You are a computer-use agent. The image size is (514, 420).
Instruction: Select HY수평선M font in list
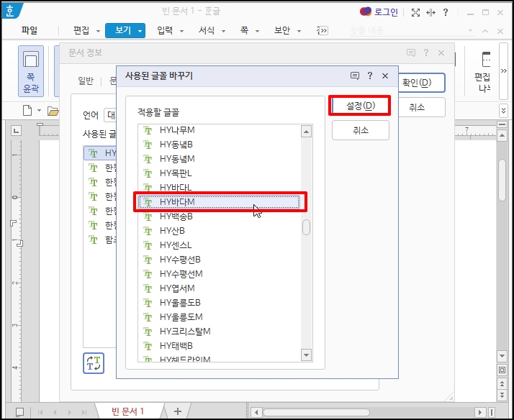click(219, 274)
